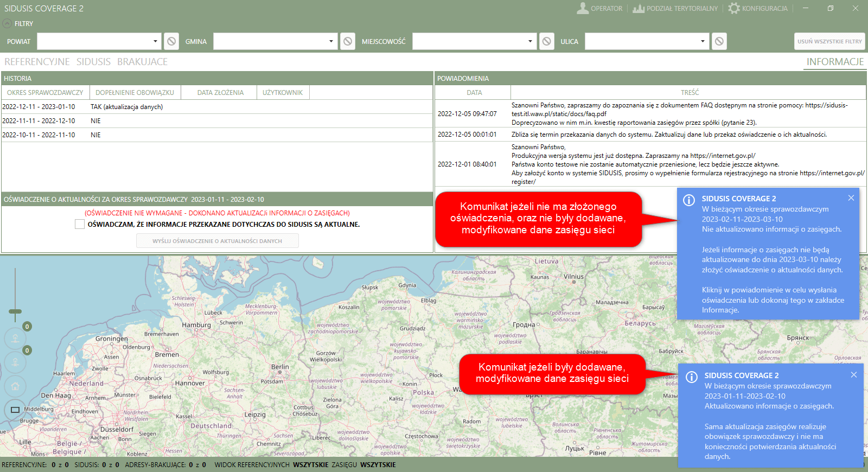Open Podział Terytorialny section
The width and height of the screenshot is (868, 472).
click(675, 9)
